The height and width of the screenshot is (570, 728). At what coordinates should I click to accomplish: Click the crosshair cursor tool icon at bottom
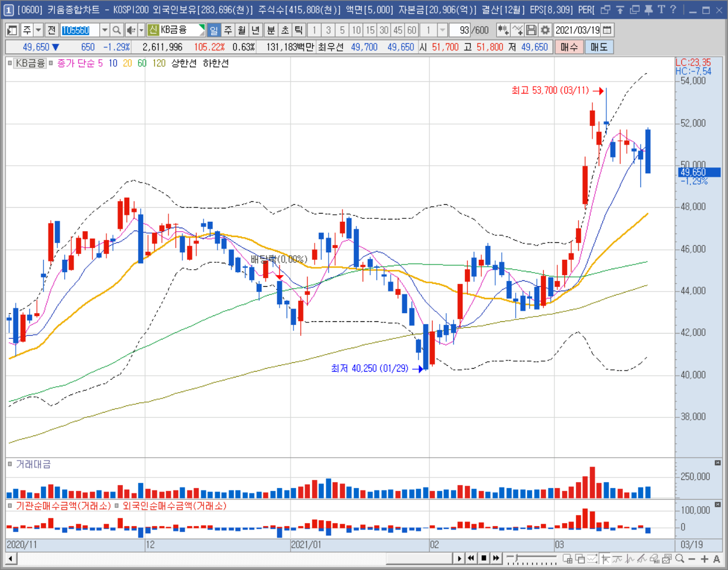click(605, 559)
